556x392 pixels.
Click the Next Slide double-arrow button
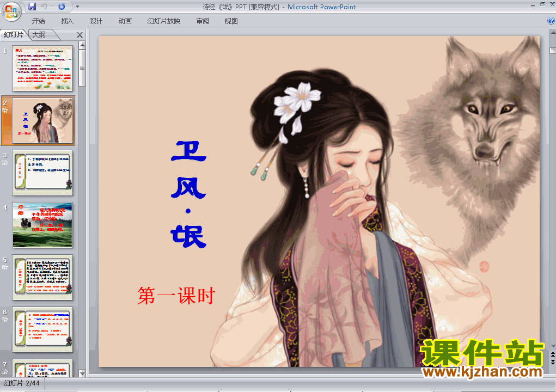point(553,362)
